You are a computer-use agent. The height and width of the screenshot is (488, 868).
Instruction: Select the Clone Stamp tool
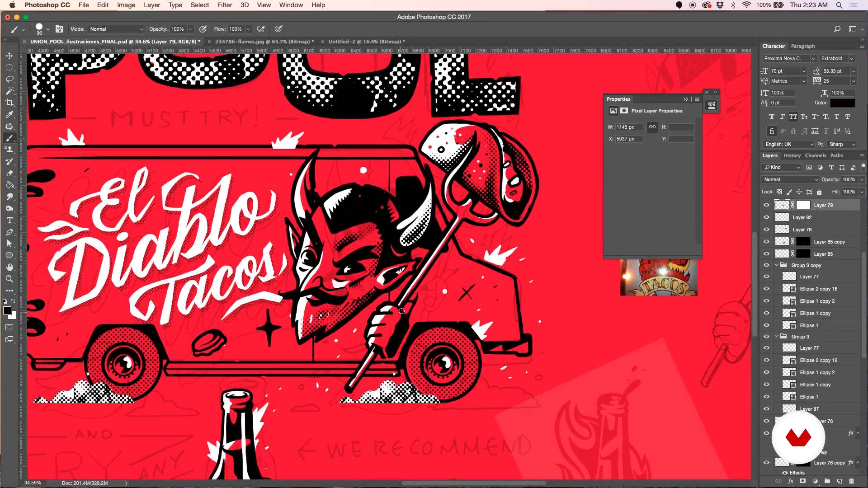9,150
